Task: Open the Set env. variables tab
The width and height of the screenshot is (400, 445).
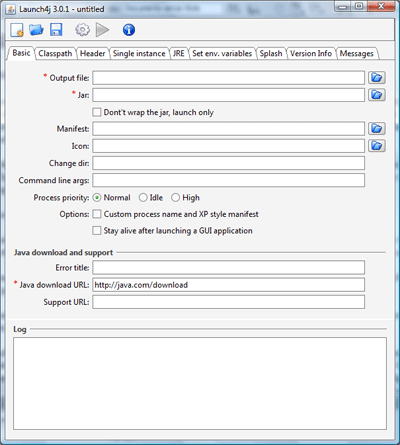Action: pos(222,53)
